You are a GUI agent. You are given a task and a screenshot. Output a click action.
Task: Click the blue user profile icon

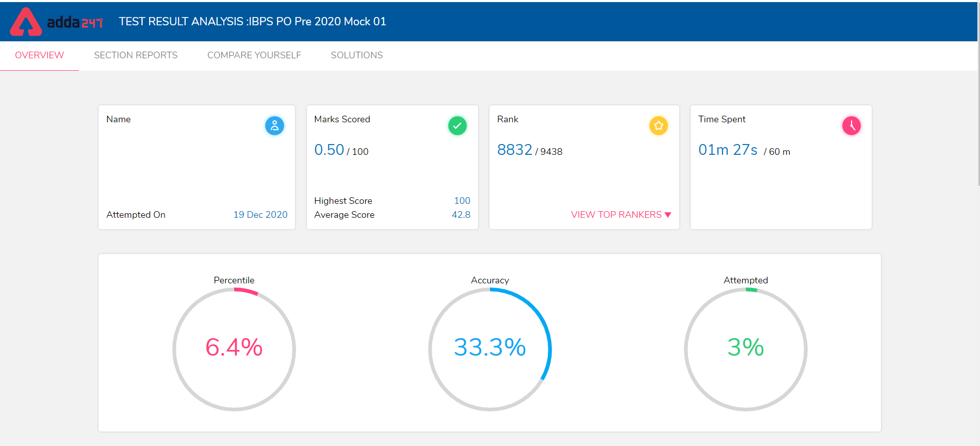pos(274,125)
